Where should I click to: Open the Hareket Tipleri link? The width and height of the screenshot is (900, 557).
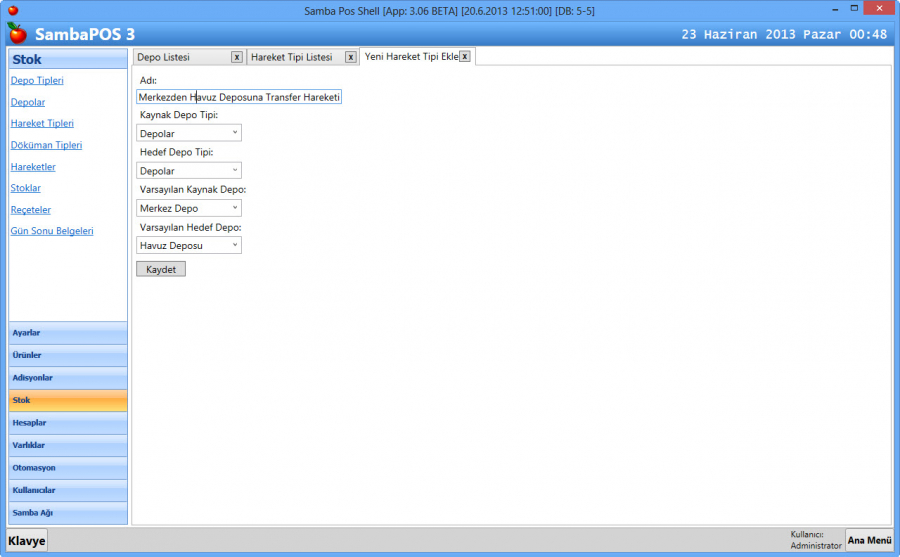[42, 123]
